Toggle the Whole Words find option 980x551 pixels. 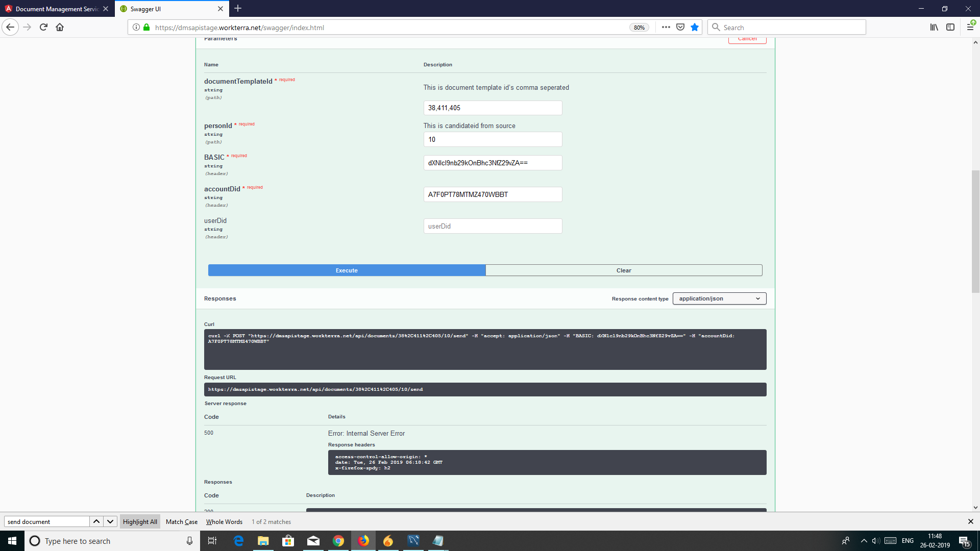click(224, 521)
